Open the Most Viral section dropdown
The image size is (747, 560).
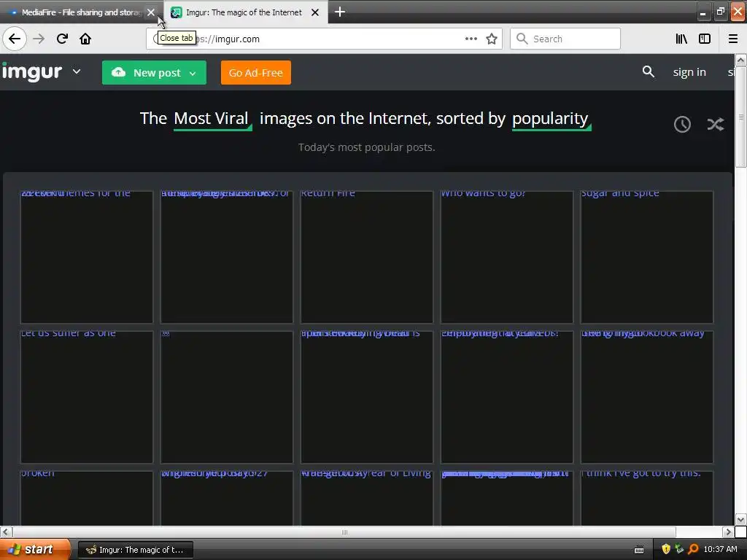pos(212,119)
